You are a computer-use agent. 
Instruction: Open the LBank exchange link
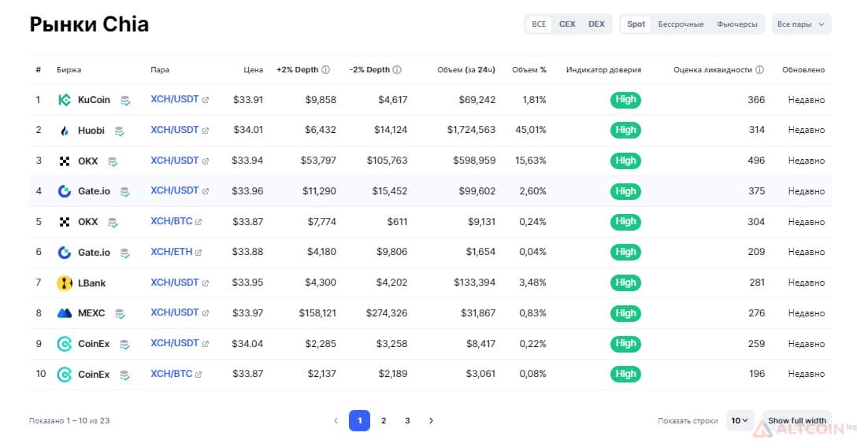[x=92, y=283]
